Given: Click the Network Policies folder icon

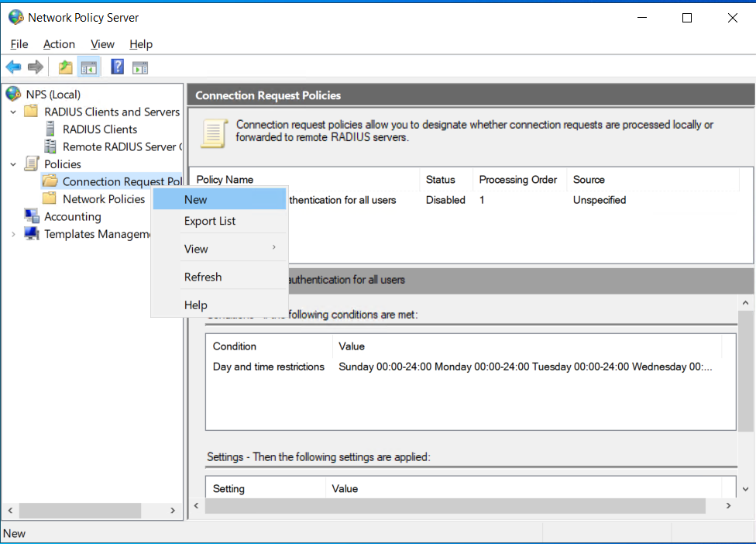Looking at the screenshot, I should coord(50,198).
